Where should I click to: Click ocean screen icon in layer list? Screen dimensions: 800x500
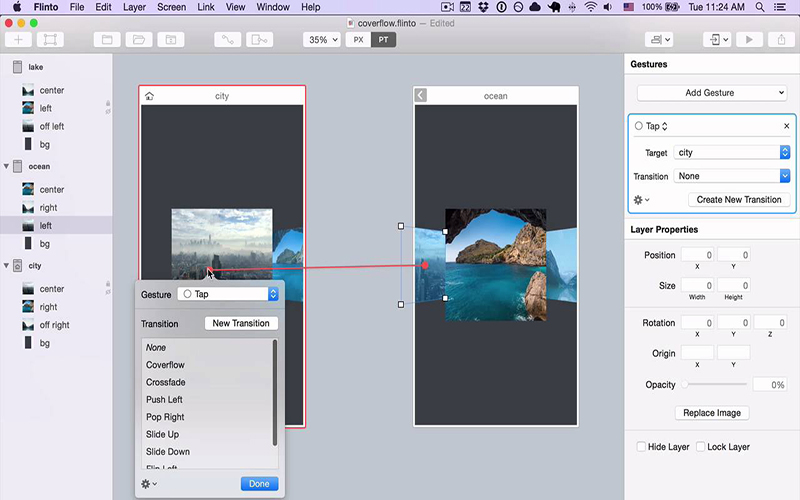click(x=17, y=166)
